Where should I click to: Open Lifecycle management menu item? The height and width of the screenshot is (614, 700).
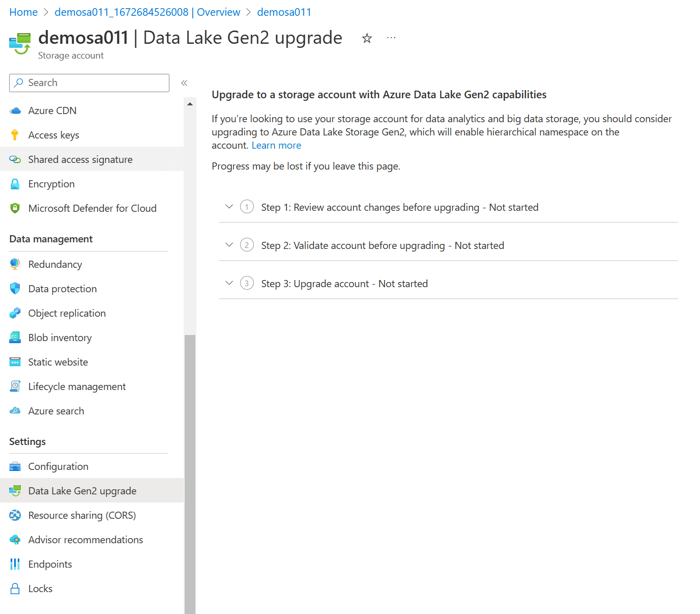[x=92, y=386]
